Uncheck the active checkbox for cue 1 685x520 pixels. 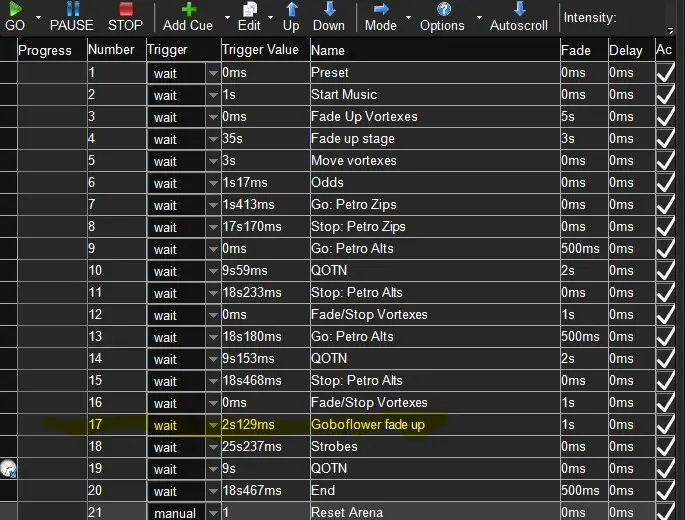pyautogui.click(x=665, y=73)
